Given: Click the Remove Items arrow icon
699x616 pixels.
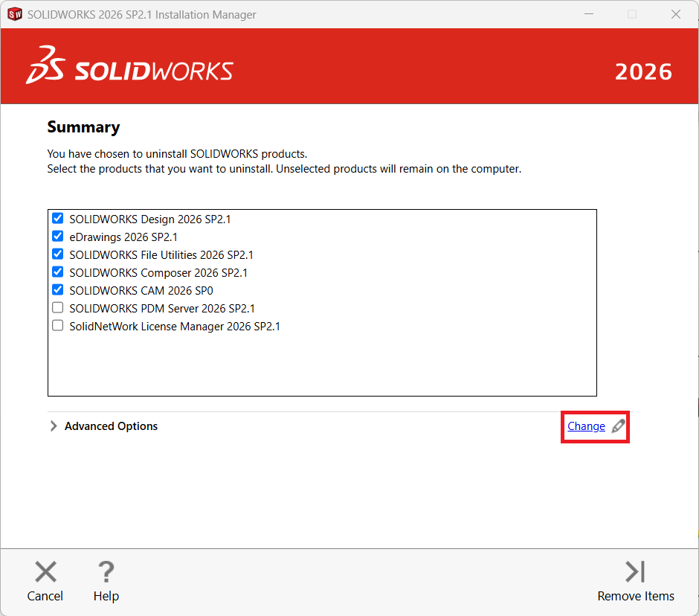Looking at the screenshot, I should pyautogui.click(x=635, y=572).
